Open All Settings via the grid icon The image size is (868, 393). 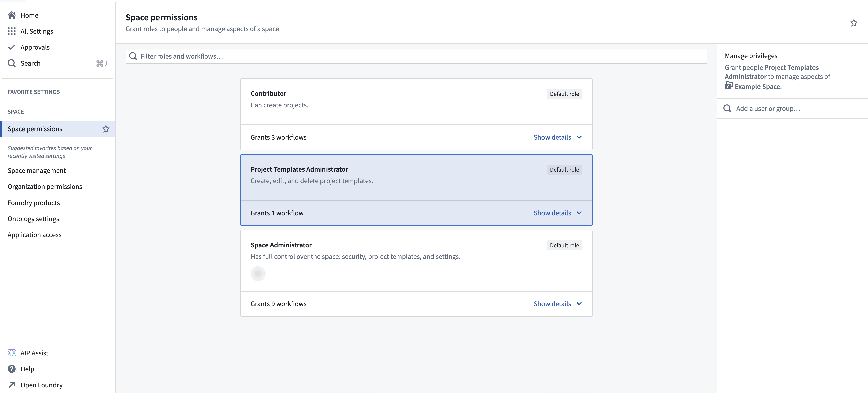[12, 31]
